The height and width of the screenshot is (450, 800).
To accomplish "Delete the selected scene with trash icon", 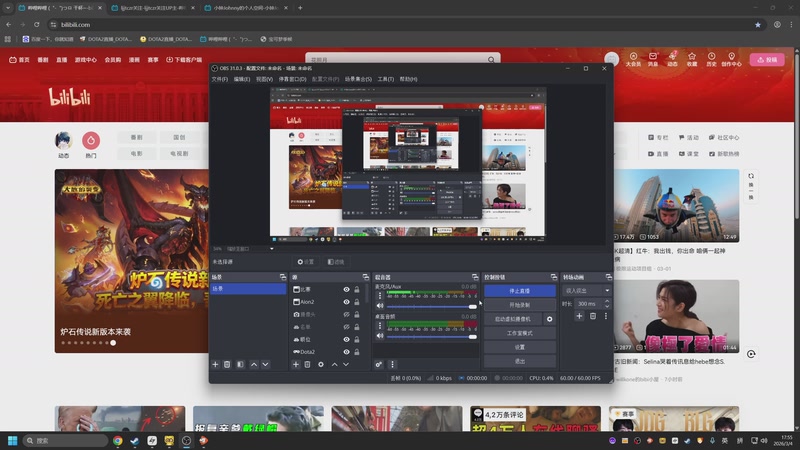I will pos(227,365).
